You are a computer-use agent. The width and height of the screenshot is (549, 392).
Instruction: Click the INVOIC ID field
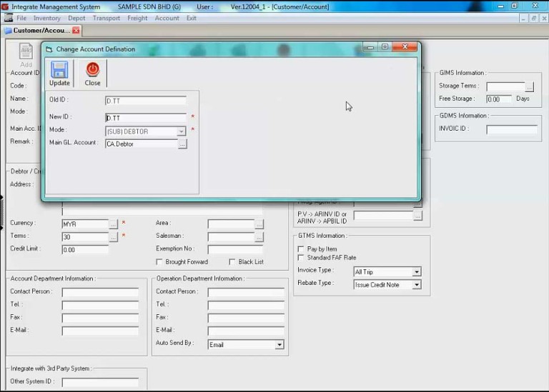coord(512,130)
